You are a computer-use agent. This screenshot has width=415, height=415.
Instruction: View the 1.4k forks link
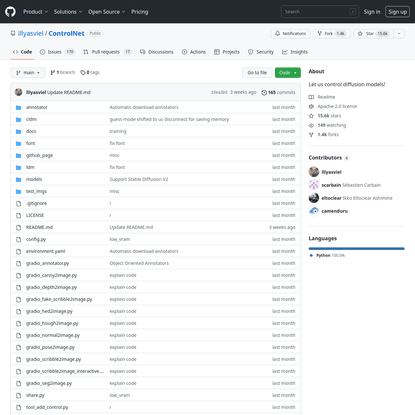324,135
